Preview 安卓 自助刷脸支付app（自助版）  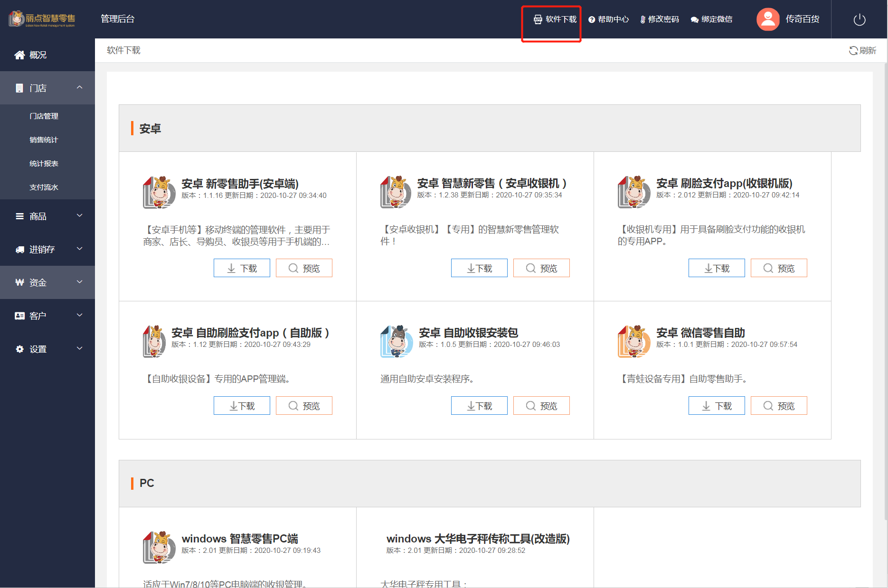(x=304, y=406)
